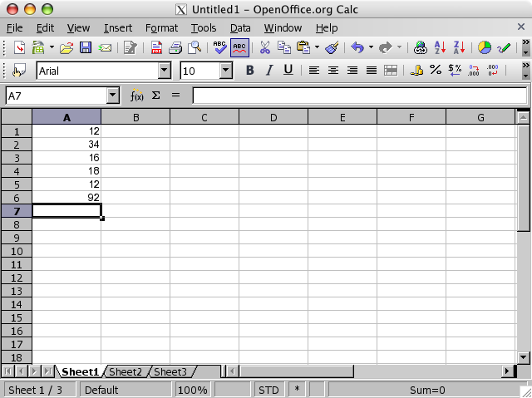
Task: Click the Format Paintbrush icon
Action: pos(332,47)
